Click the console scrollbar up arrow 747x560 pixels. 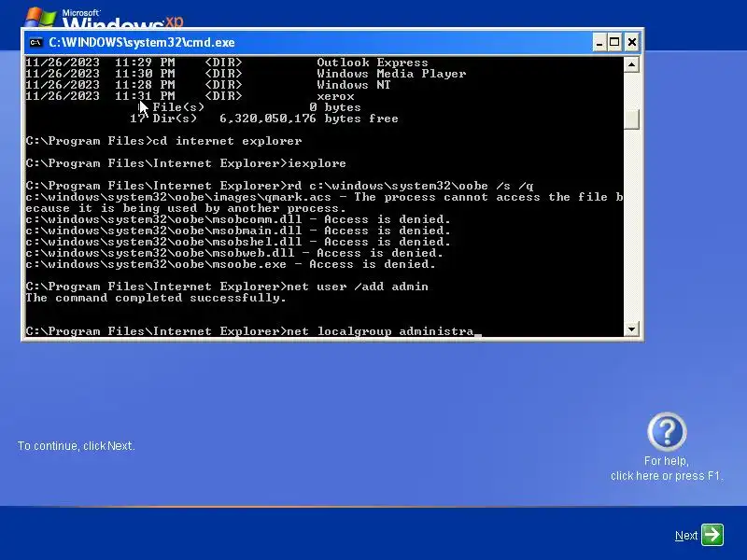(x=631, y=64)
